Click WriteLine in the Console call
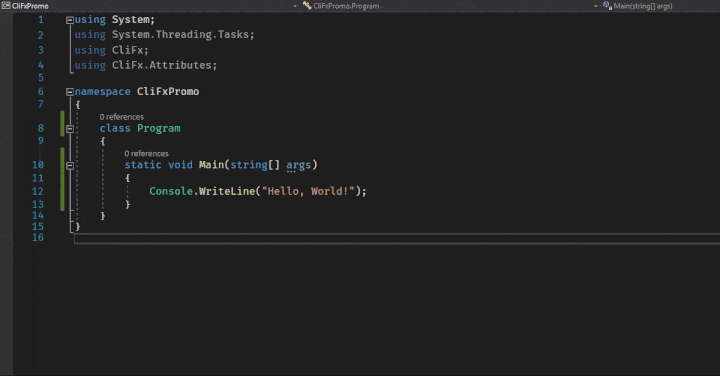 tap(227, 191)
